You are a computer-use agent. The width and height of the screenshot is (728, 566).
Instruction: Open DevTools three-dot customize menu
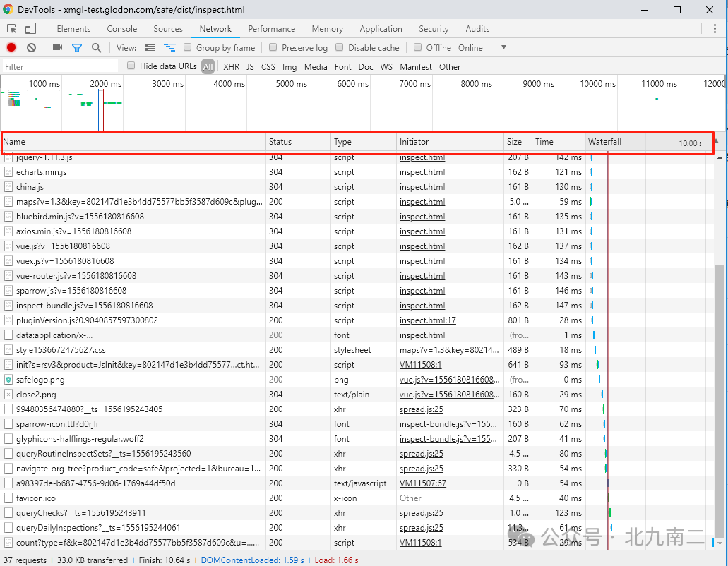(715, 29)
